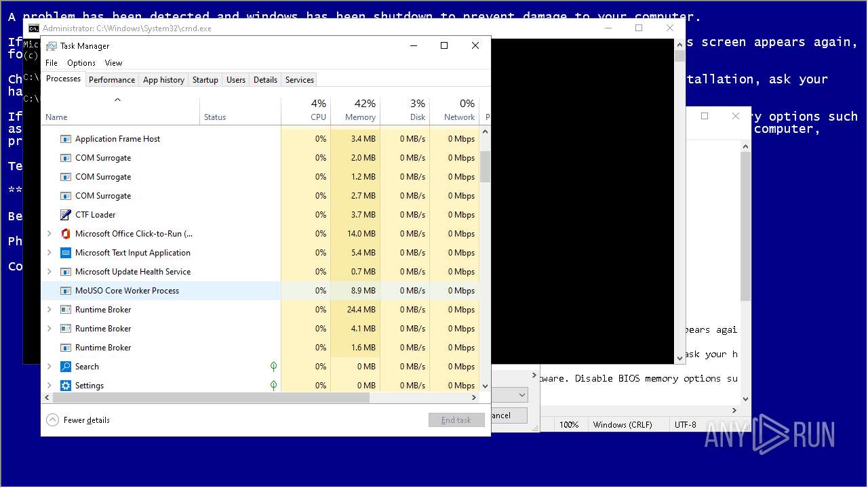Viewport: 868px width, 488px height.
Task: Click the cmd window scroll-down arrow
Action: (x=680, y=358)
